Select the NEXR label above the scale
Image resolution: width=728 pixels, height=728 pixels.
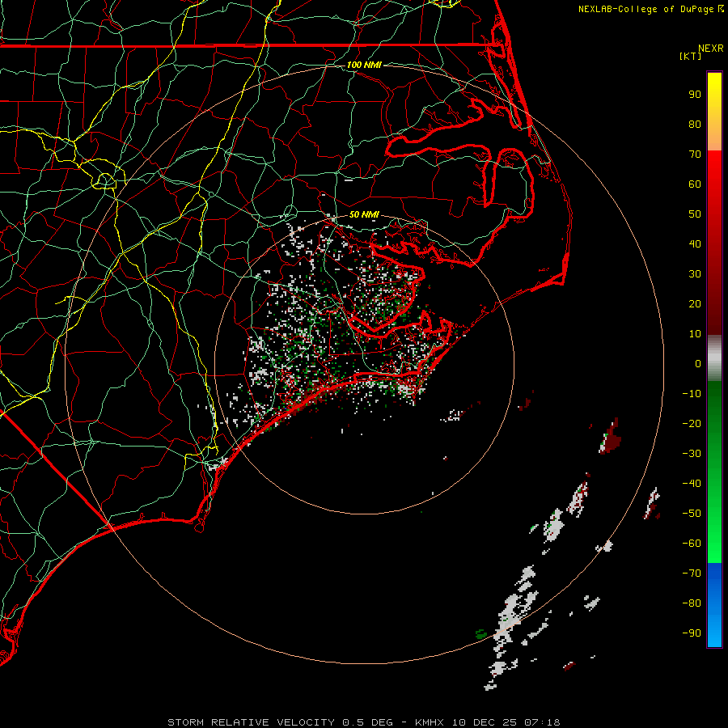coord(710,48)
